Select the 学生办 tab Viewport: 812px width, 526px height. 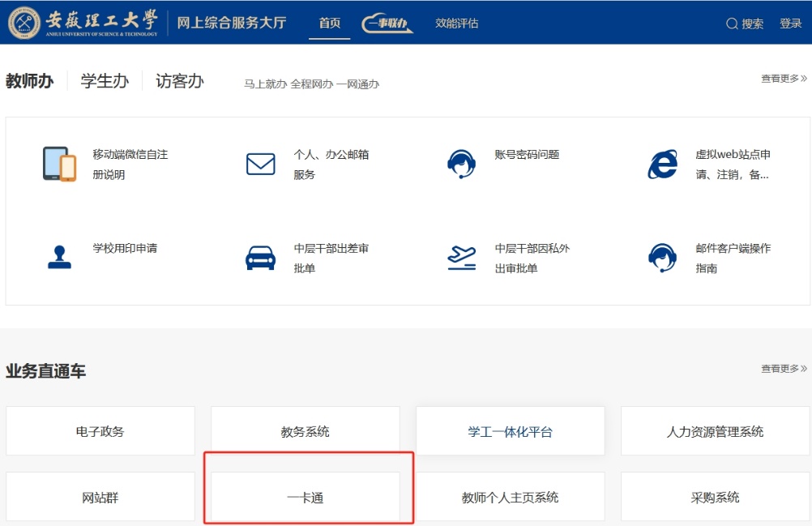(105, 81)
